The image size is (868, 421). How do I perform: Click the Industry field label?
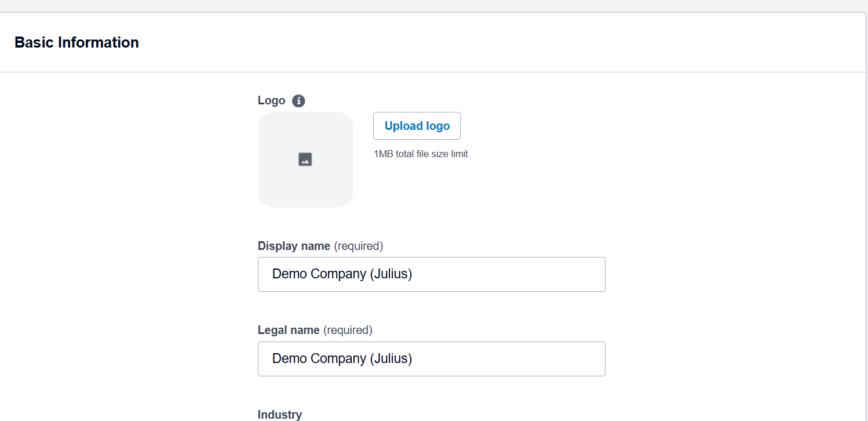(x=280, y=415)
